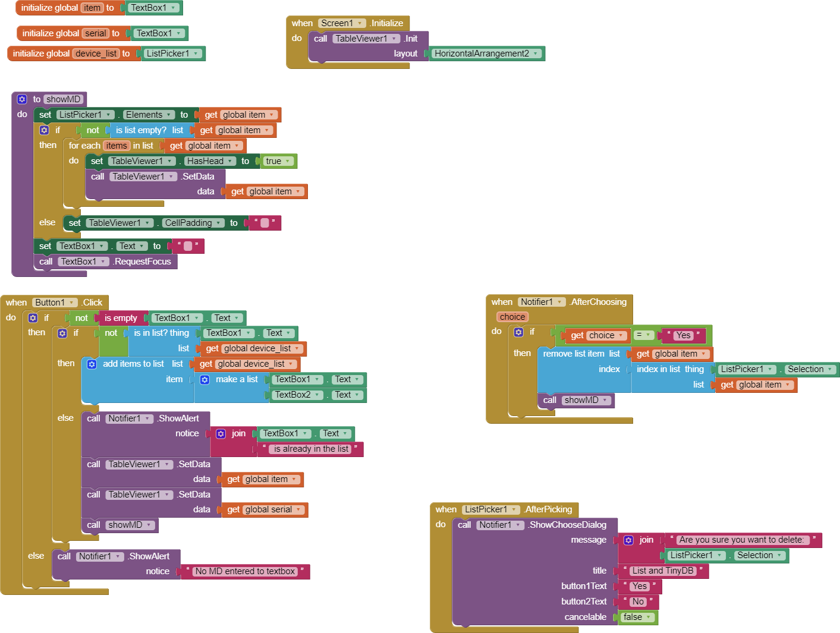Screen dimensions: 840x633
Task: Select the 'choice' parameter in AfterChoosing event
Action: [512, 317]
